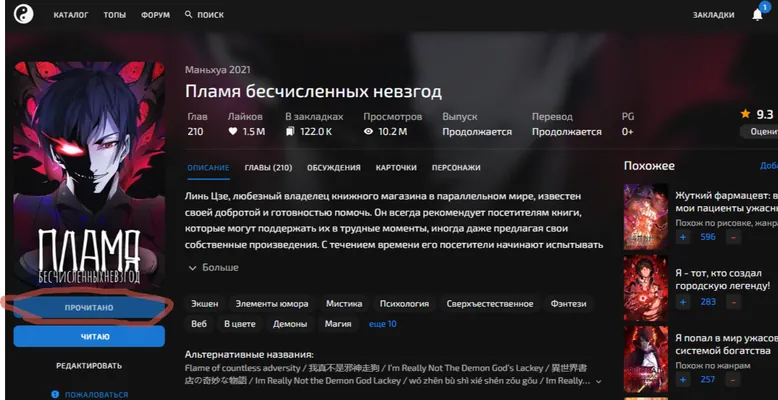Select the Демоны tag
Screen dimensions: 778x400
pos(290,324)
